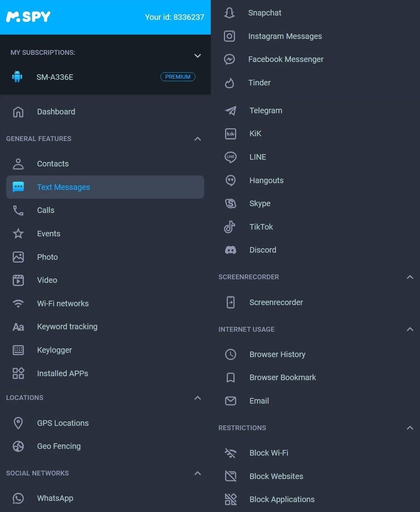Click the Discord icon

(x=231, y=250)
